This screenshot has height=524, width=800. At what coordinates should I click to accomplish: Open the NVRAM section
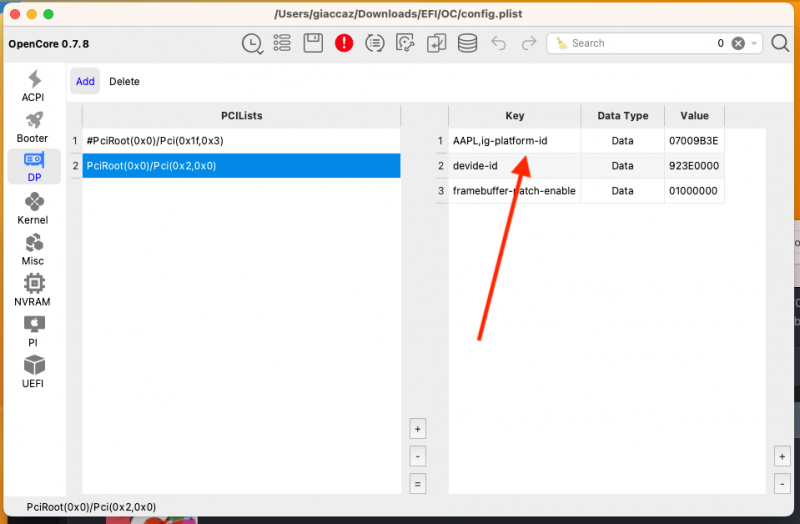pyautogui.click(x=33, y=290)
